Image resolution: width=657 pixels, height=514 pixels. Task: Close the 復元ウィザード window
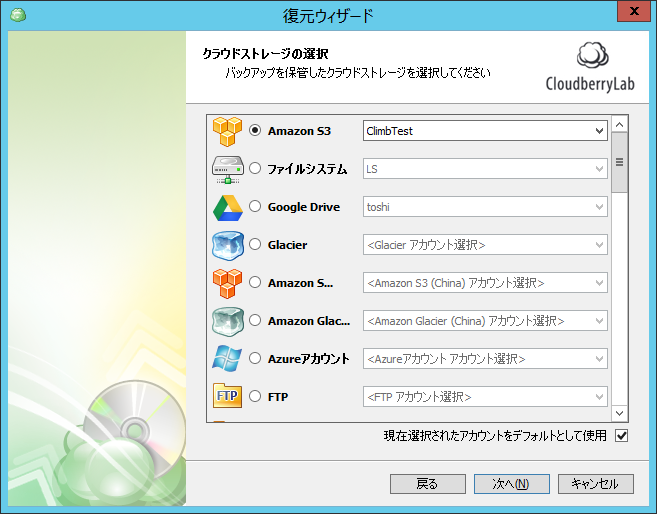click(634, 11)
